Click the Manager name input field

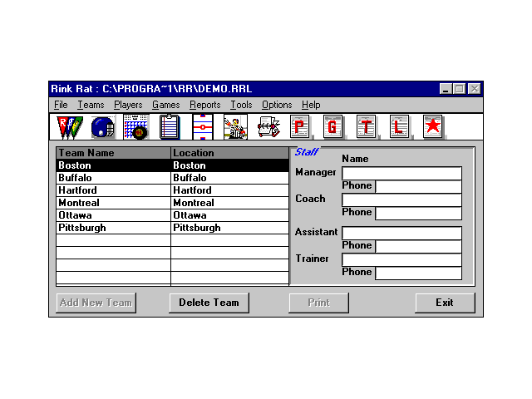tap(401, 173)
